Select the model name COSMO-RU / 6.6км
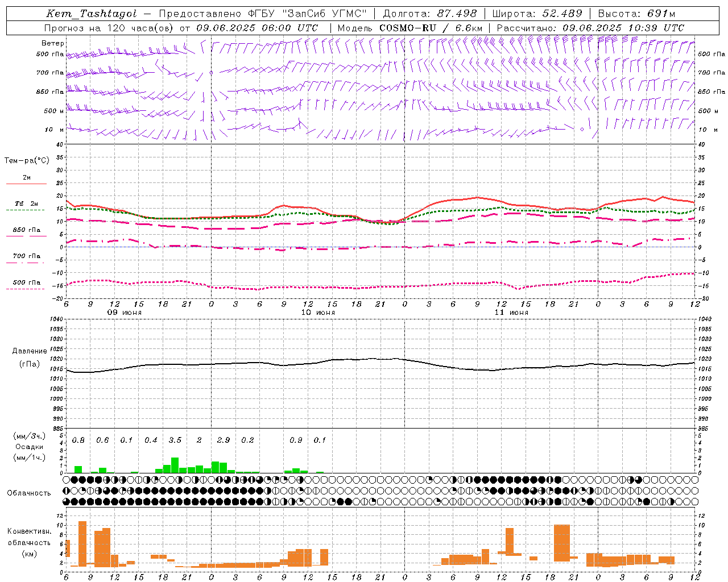This screenshot has height=582, width=728. pyautogui.click(x=431, y=28)
